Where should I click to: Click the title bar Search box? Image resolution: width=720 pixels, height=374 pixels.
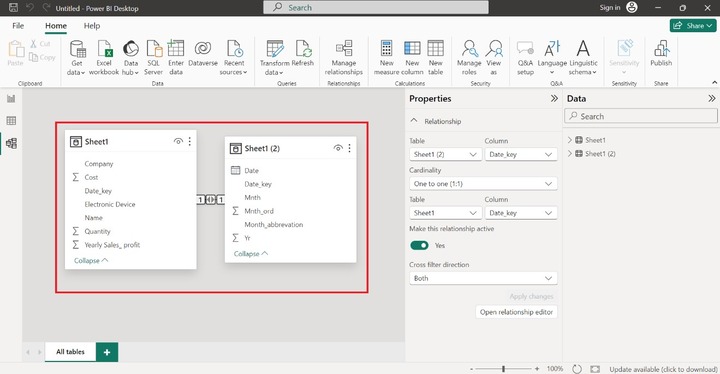coord(376,7)
